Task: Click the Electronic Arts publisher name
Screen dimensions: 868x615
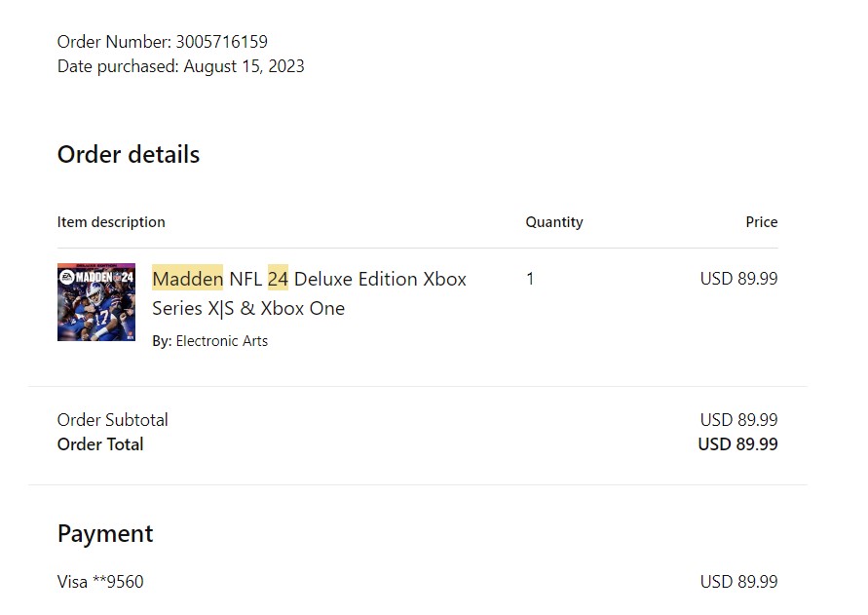Action: [x=221, y=341]
